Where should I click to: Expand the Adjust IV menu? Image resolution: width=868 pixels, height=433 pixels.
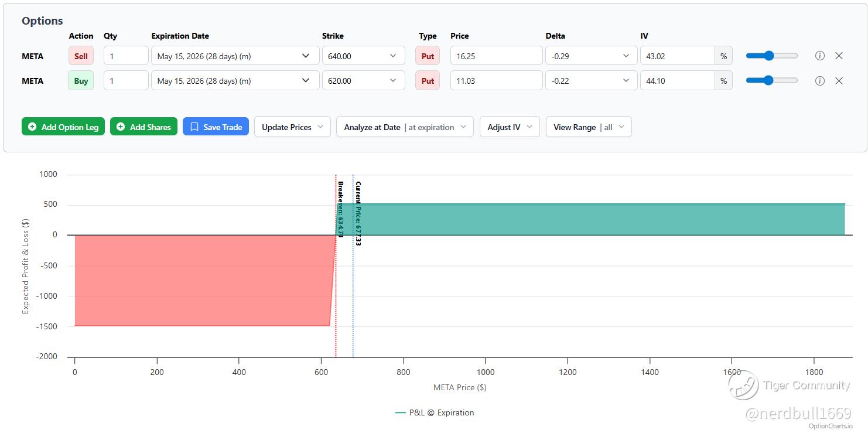click(510, 127)
